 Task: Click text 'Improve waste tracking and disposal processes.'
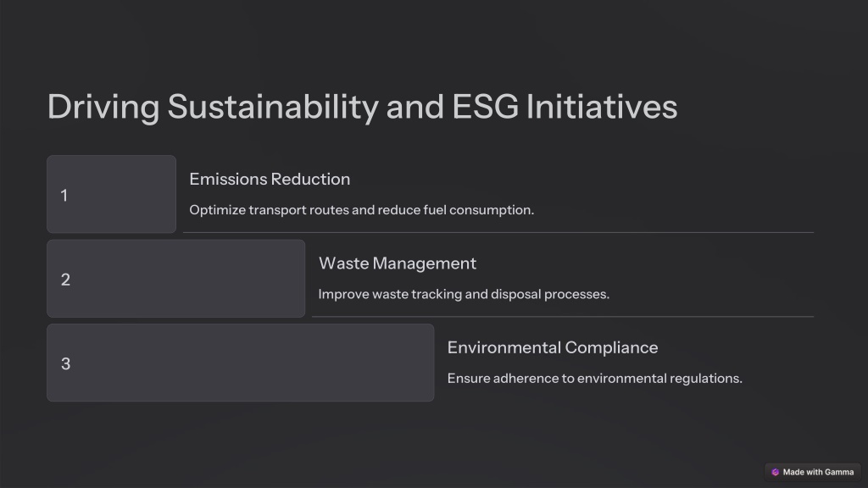464,294
